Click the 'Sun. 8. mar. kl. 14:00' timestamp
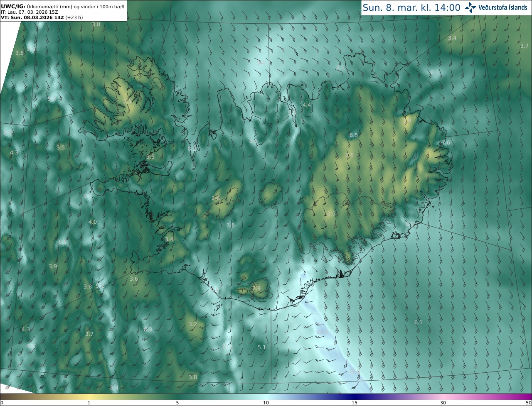 click(x=411, y=7)
